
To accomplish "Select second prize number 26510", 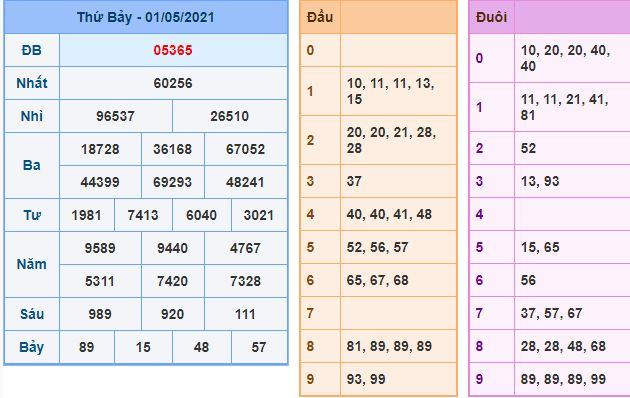I will (229, 116).
